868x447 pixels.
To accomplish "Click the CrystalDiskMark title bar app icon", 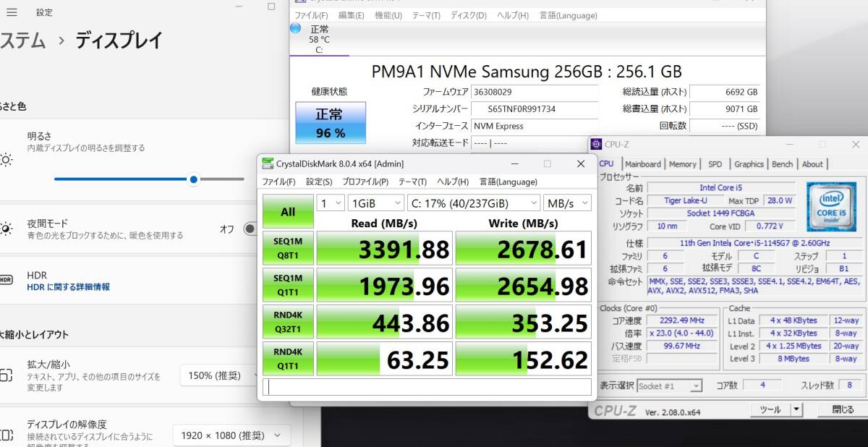I will tap(268, 163).
